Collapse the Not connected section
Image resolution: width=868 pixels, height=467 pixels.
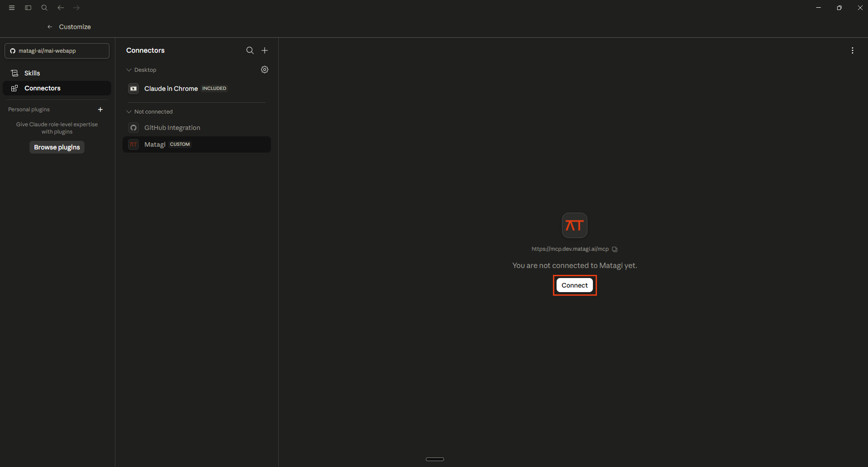149,112
